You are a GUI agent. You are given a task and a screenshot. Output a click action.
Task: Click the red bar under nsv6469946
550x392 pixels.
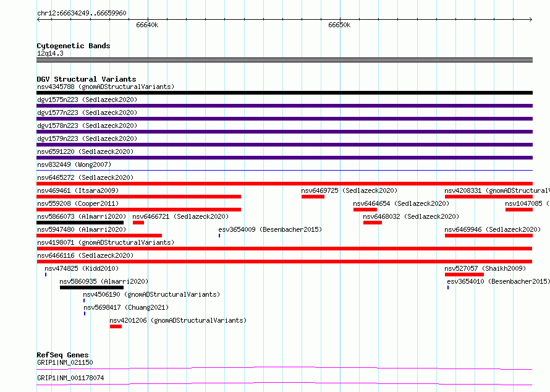489,236
